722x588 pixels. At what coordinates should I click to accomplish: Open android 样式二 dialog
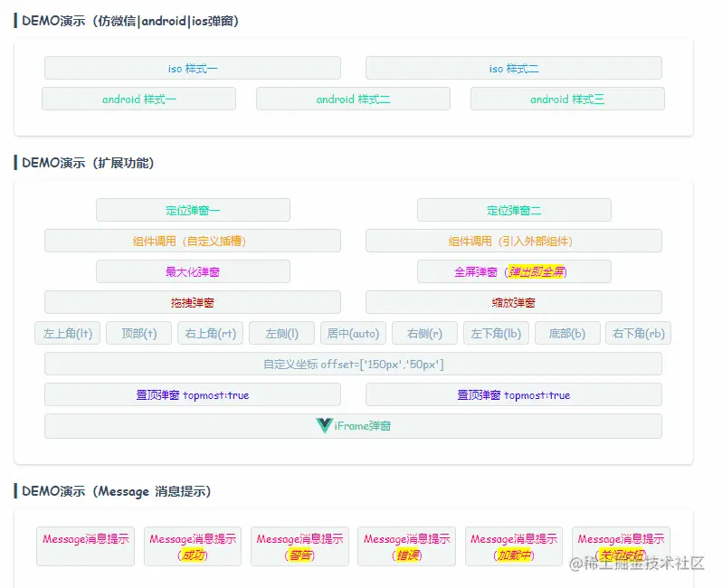[353, 99]
